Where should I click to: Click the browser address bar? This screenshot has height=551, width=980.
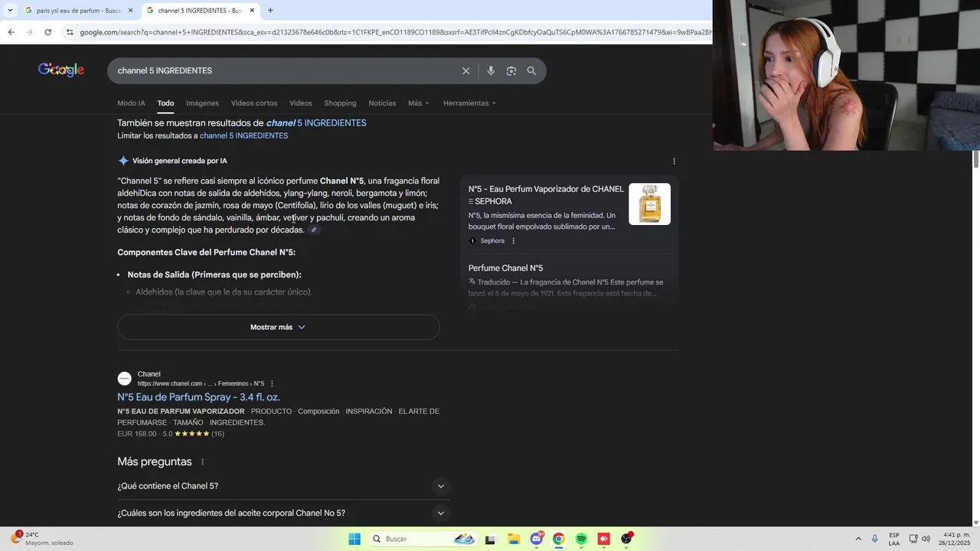394,32
